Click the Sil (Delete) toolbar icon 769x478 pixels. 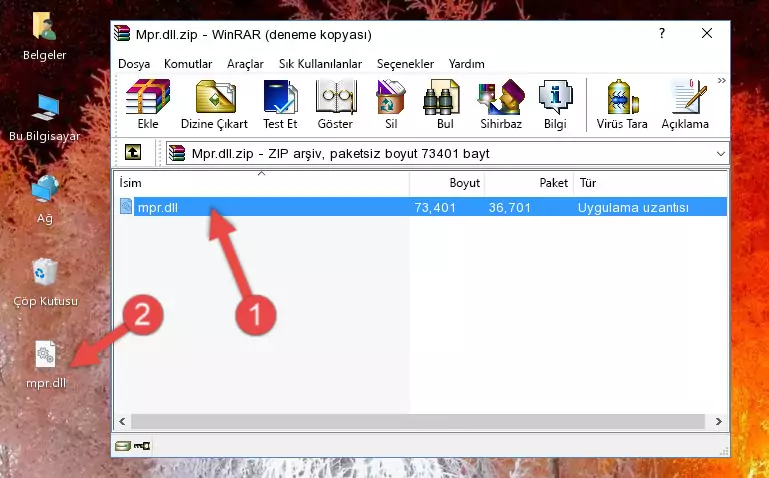pos(391,104)
